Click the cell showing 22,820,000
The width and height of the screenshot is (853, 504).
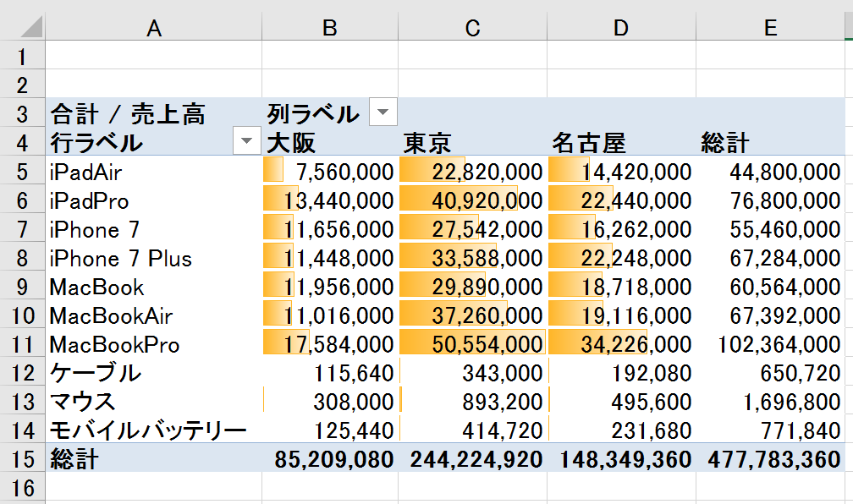pyautogui.click(x=473, y=170)
